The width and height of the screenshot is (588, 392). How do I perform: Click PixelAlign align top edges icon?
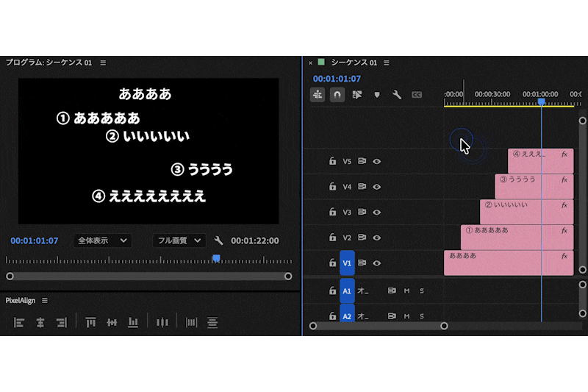click(x=90, y=322)
